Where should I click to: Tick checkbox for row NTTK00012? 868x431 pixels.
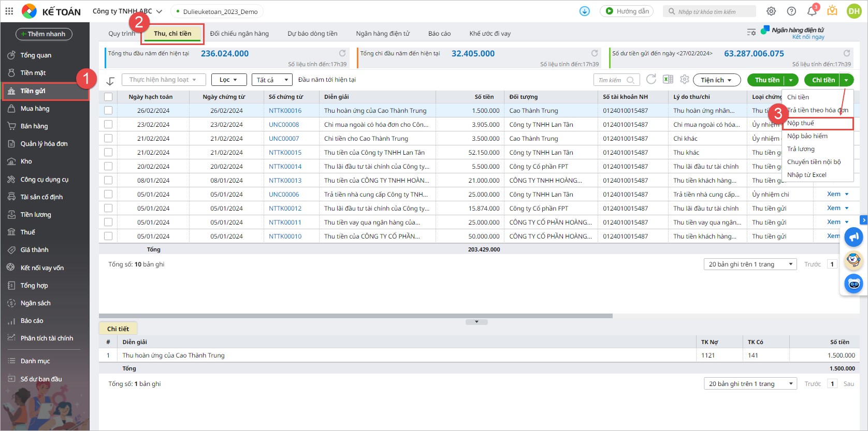click(108, 208)
